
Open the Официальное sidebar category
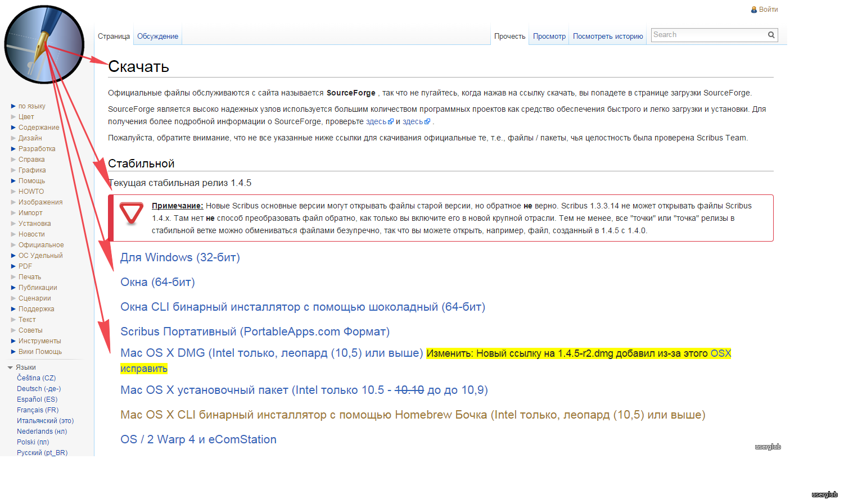pyautogui.click(x=41, y=245)
